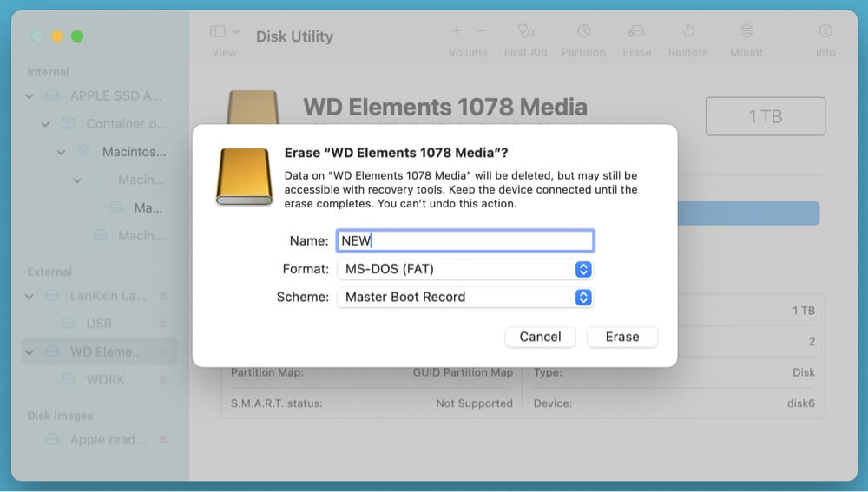Eject the WD Eleme... disk
868x492 pixels.
click(163, 351)
